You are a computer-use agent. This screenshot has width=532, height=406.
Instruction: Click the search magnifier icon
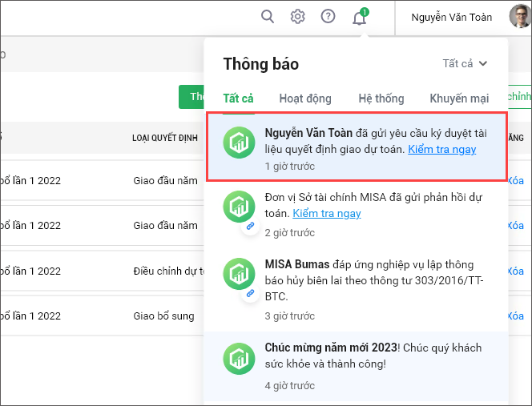click(268, 17)
